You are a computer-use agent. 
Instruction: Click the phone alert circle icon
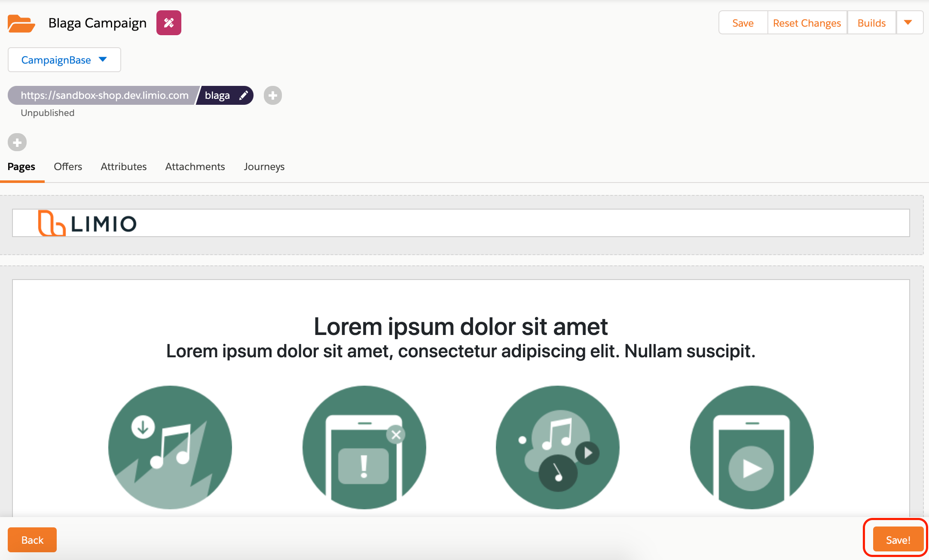[x=364, y=447]
